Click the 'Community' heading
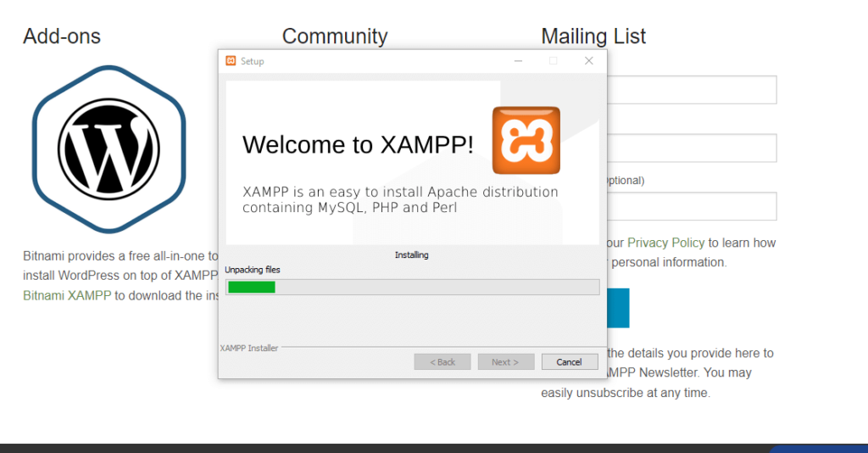 [335, 36]
